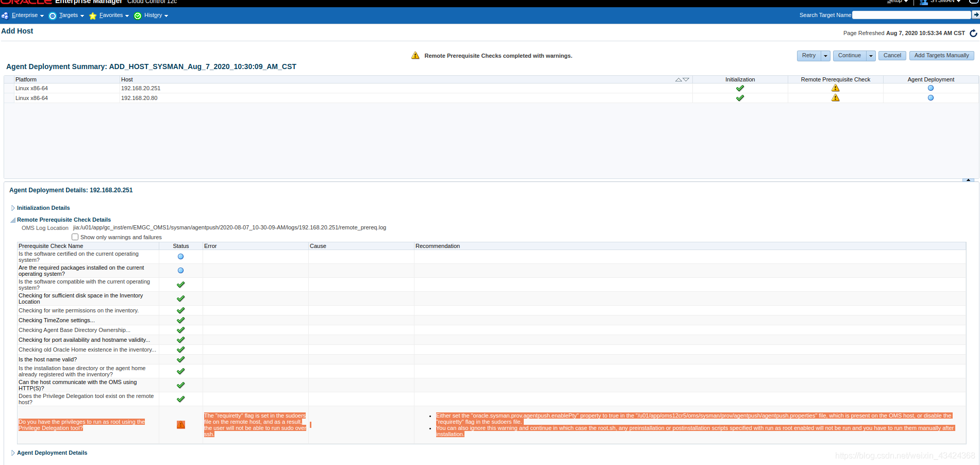Sort Host column descending arrow
Image resolution: width=980 pixels, height=465 pixels.
686,79
